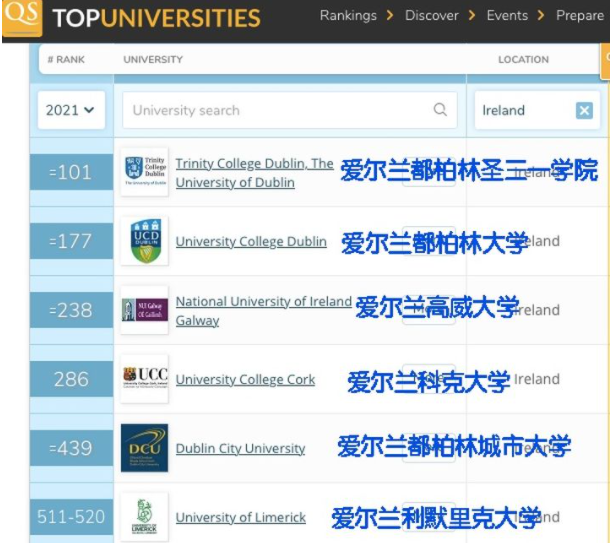Click the 286 rank cell
612x543 pixels.
(x=71, y=379)
